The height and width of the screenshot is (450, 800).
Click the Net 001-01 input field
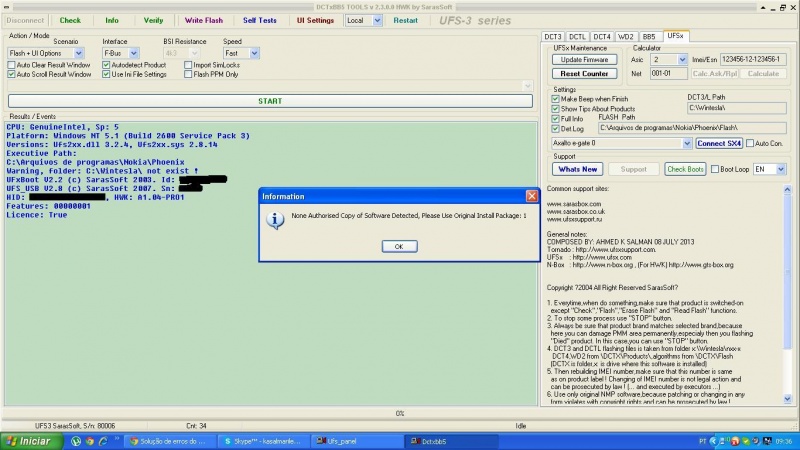click(668, 73)
